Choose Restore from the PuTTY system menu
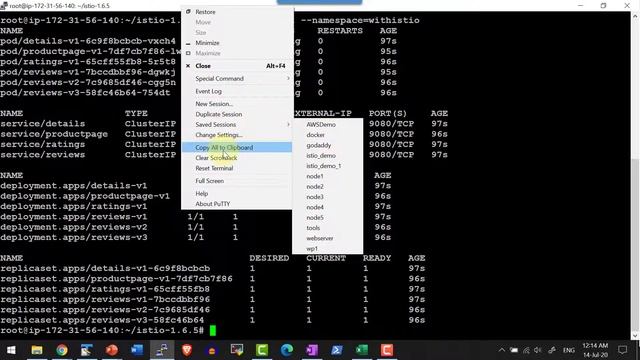Image resolution: width=640 pixels, height=360 pixels. 237,12
